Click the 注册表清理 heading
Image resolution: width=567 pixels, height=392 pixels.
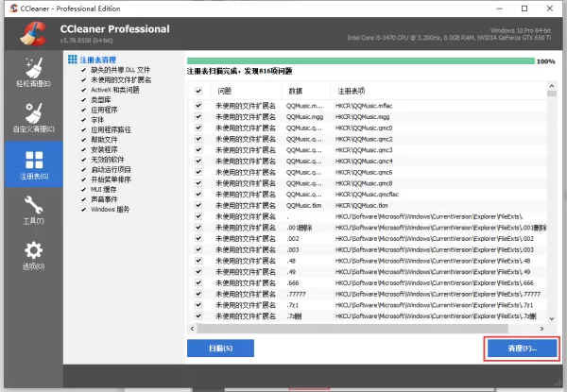click(98, 60)
